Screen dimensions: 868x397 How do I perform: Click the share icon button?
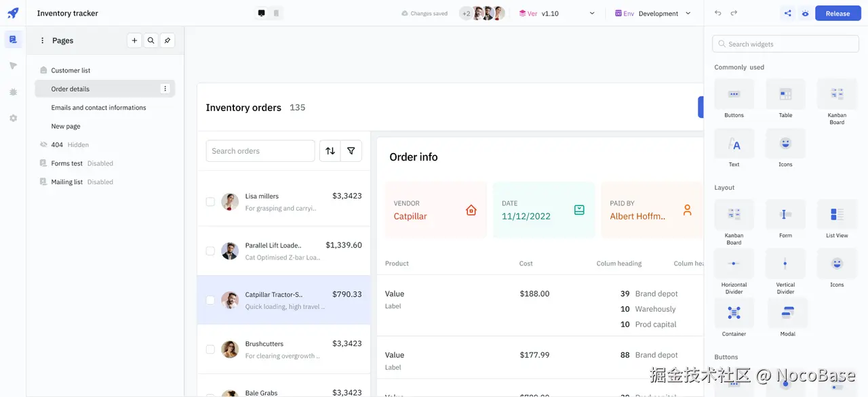click(x=787, y=13)
